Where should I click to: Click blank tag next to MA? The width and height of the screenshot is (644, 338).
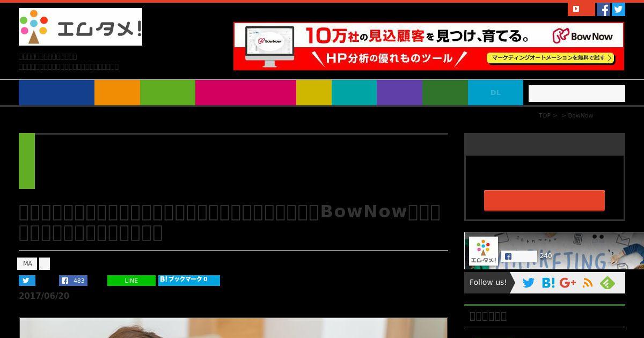pos(45,263)
